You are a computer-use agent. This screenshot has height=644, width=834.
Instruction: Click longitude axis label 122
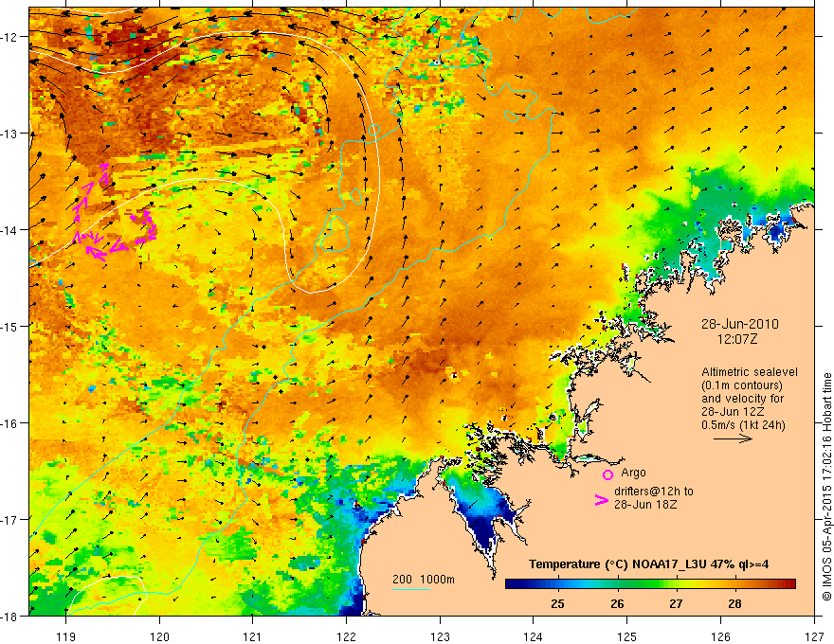[x=346, y=636]
